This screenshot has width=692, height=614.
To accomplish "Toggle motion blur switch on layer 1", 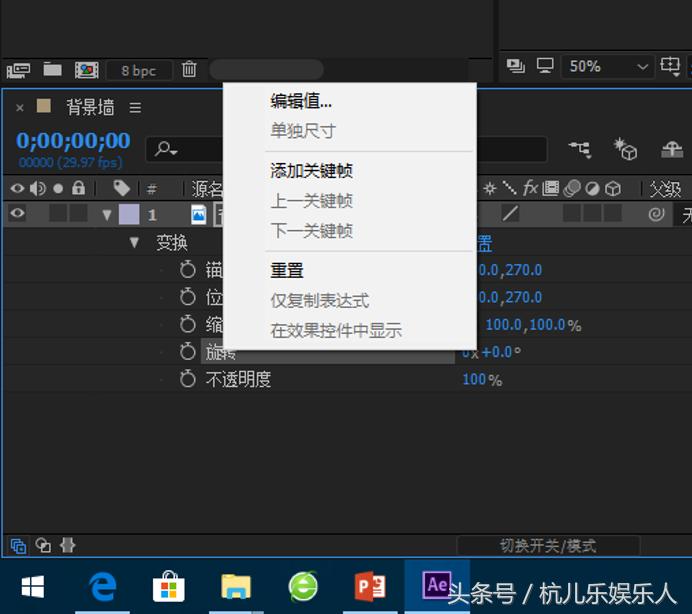I will point(572,213).
